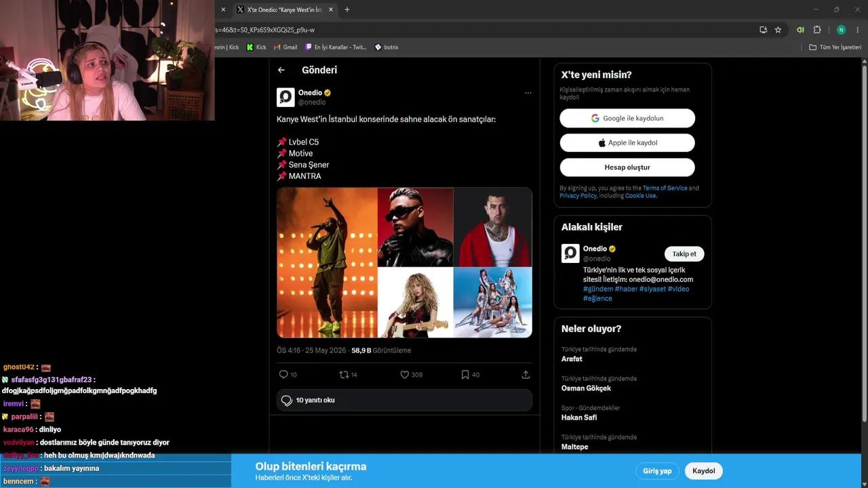Click the Onedio name on the post
This screenshot has height=488, width=868.
pyautogui.click(x=310, y=93)
